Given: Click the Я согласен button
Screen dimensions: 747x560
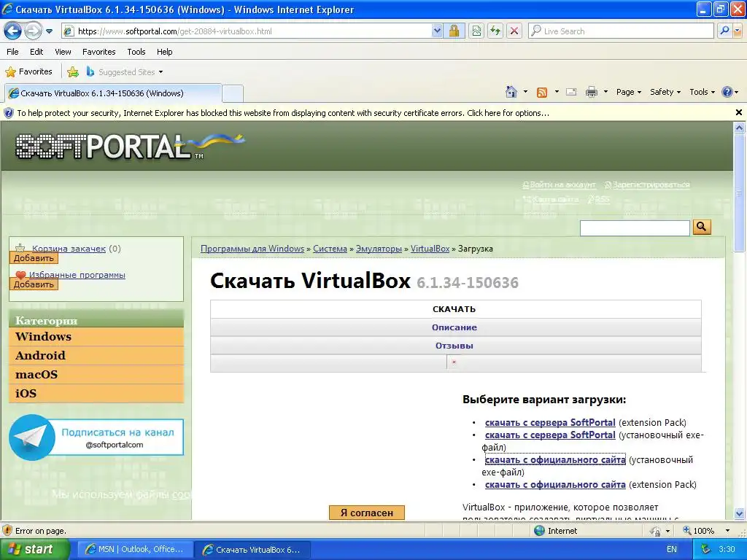Looking at the screenshot, I should (x=367, y=513).
